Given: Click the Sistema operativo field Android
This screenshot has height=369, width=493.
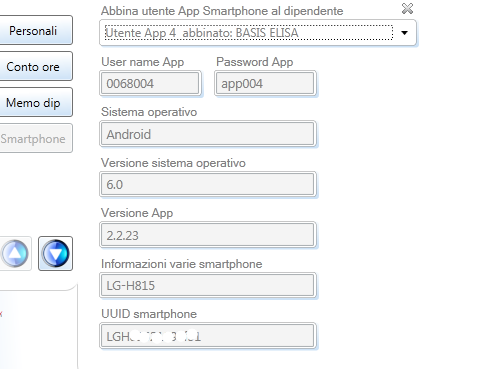Looking at the screenshot, I should click(x=208, y=134).
